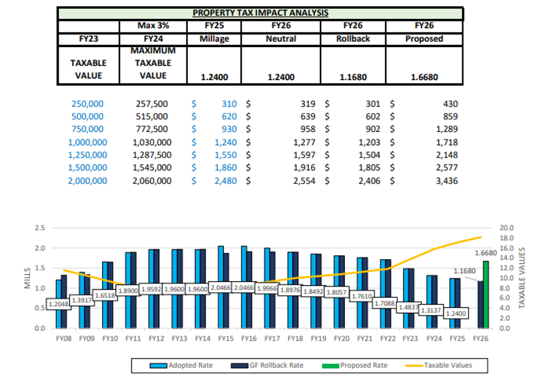Click the 1.7088 chart data label
Screen dimensions: 535x392
tap(385, 303)
